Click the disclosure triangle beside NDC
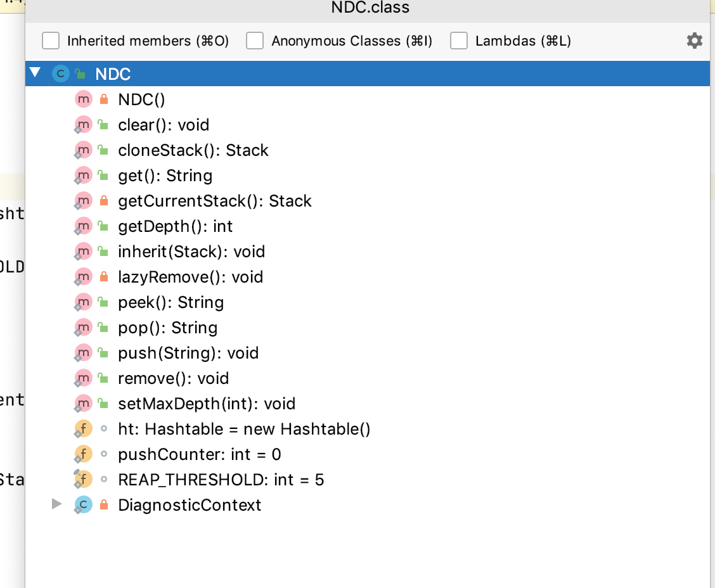 (x=35, y=72)
